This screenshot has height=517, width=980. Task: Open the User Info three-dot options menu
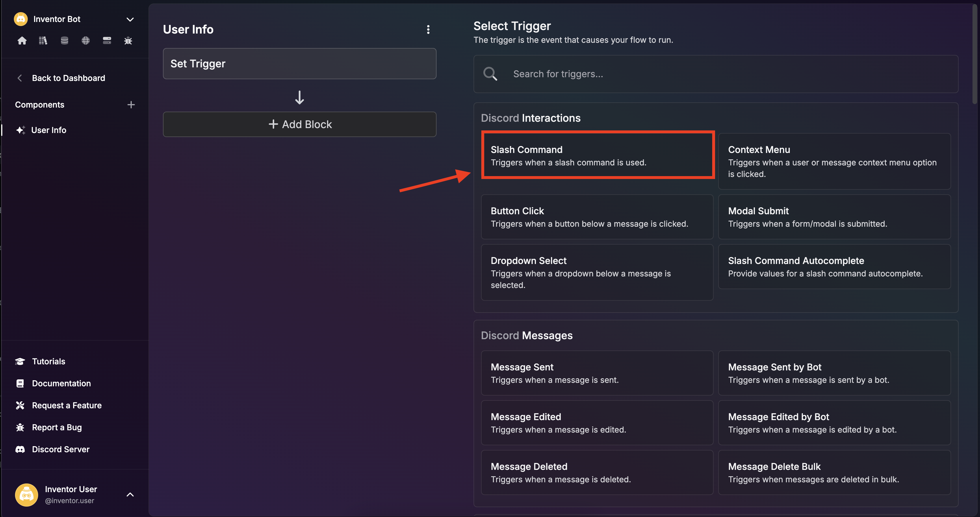428,30
